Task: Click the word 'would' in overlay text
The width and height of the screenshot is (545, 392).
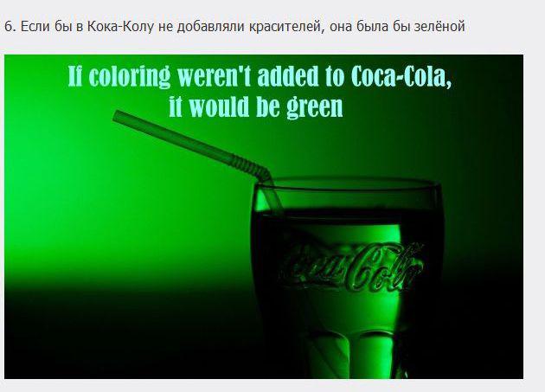Action: coord(219,106)
